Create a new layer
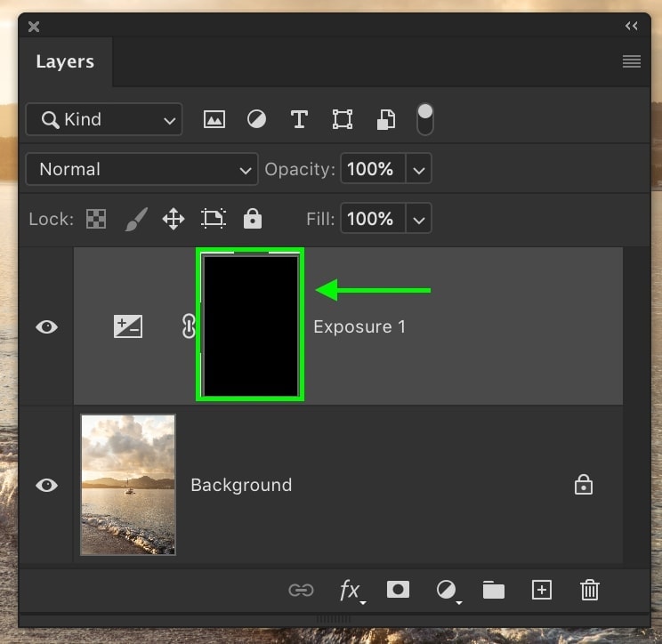Image resolution: width=662 pixels, height=644 pixels. click(542, 590)
